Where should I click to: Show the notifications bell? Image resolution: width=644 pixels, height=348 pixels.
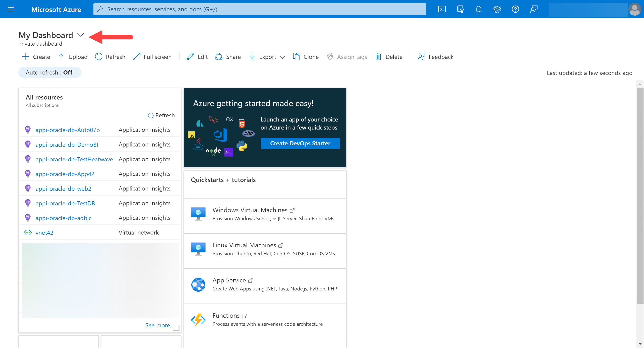pos(479,9)
